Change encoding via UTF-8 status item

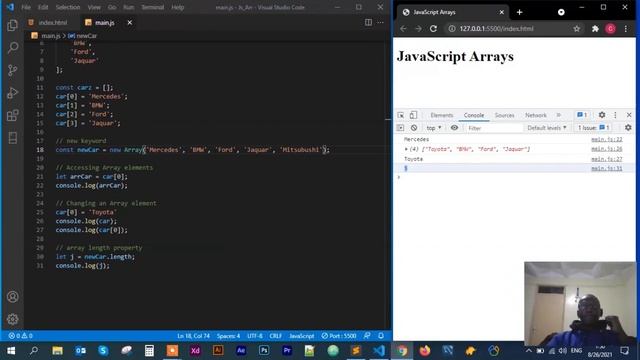point(255,336)
